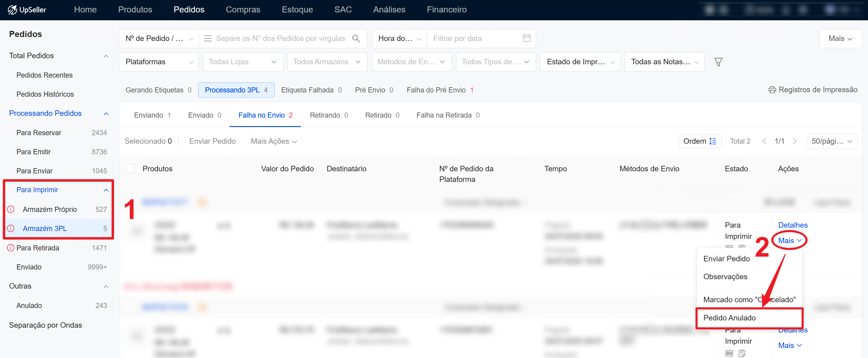Switch to the Enviando tab
The image size is (868, 358).
[x=152, y=115]
